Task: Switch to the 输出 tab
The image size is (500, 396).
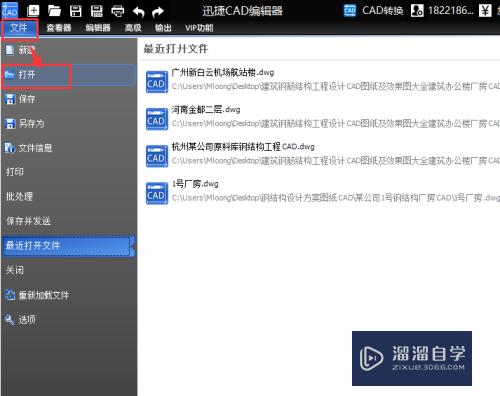Action: click(163, 28)
